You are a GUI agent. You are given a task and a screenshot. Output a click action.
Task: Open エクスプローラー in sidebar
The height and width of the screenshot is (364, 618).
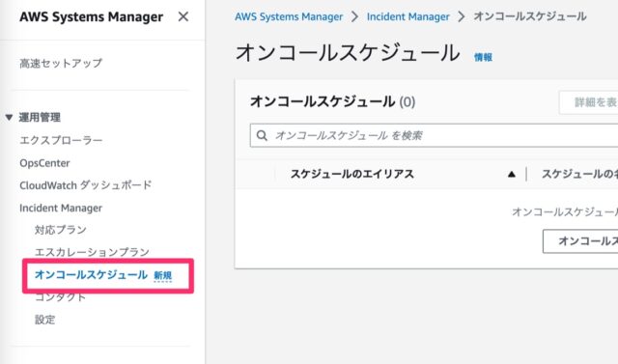pyautogui.click(x=61, y=140)
